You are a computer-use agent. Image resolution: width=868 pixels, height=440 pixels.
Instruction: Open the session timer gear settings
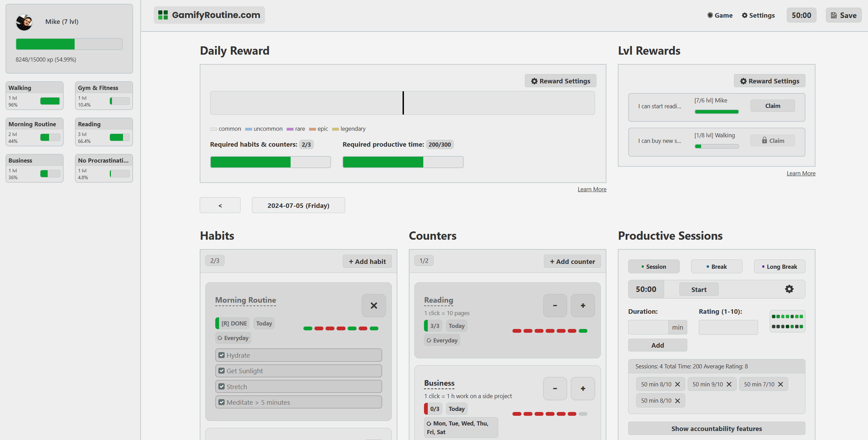pos(789,289)
